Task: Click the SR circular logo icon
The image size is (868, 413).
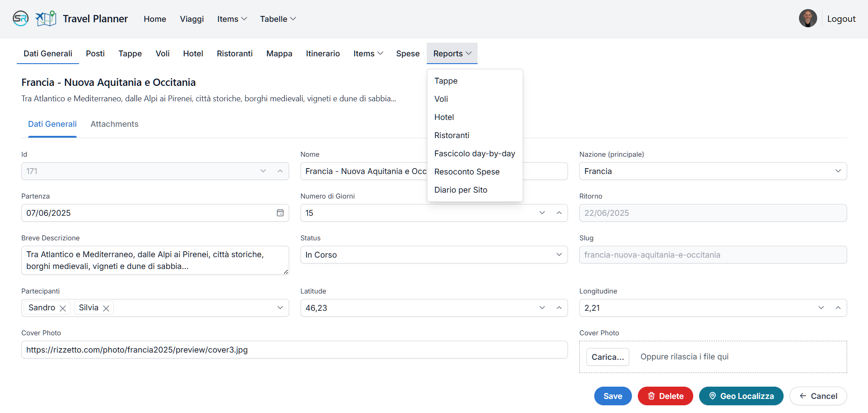Action: point(20,19)
